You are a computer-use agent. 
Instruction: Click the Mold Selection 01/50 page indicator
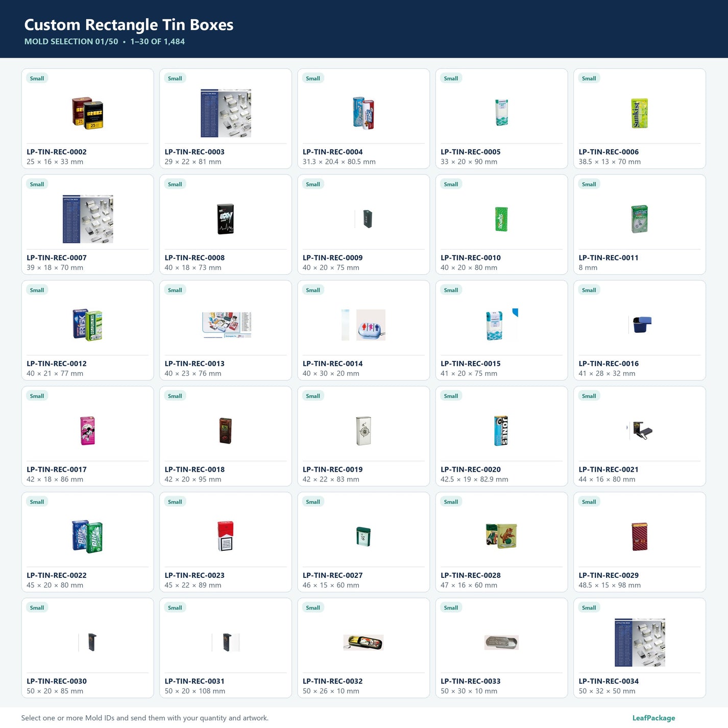pos(71,41)
